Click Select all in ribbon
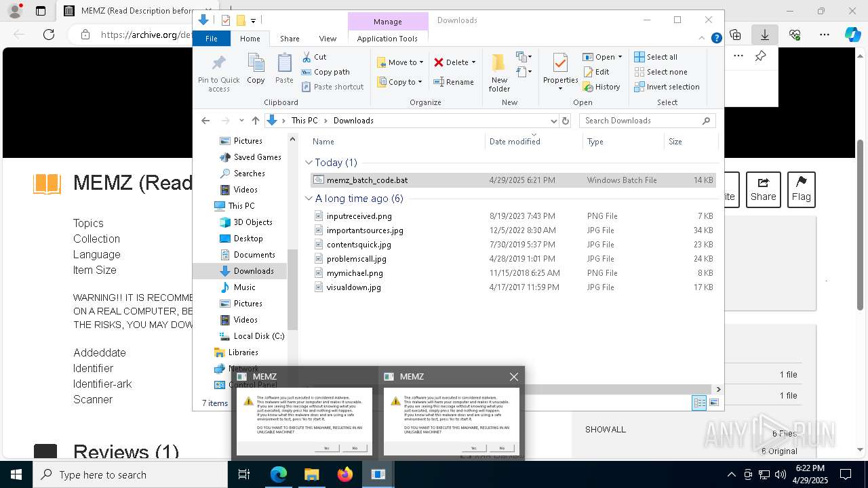Viewport: 868px width, 488px height. point(656,57)
